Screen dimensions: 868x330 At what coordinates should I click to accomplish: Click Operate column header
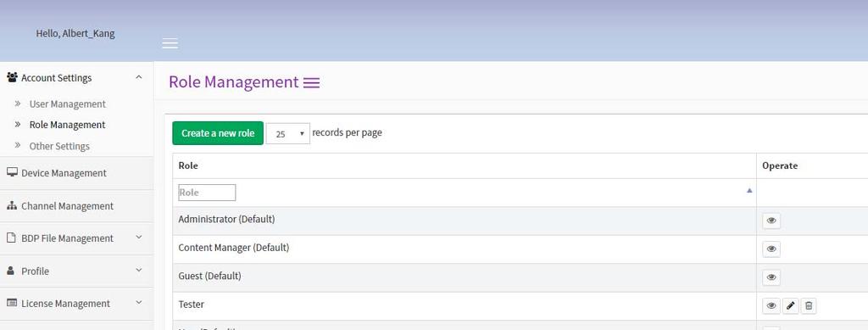coord(780,165)
